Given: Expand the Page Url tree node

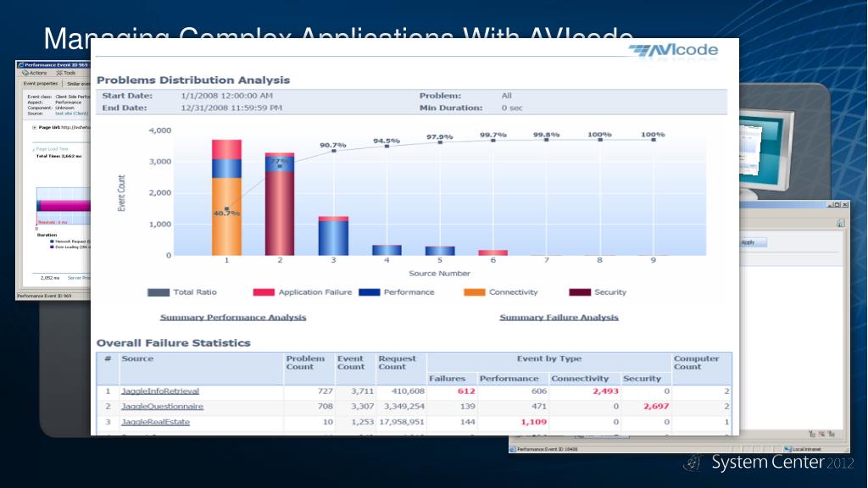Looking at the screenshot, I should coord(33,127).
